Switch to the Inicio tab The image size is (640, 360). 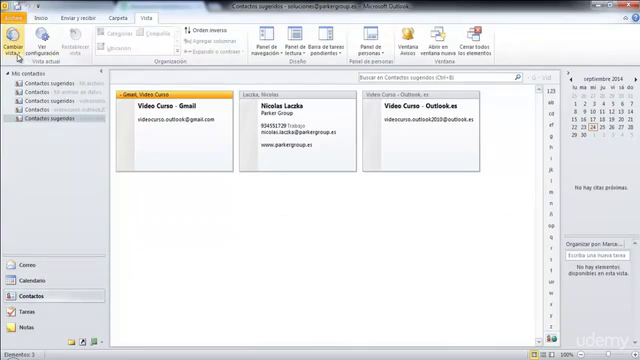click(41, 18)
